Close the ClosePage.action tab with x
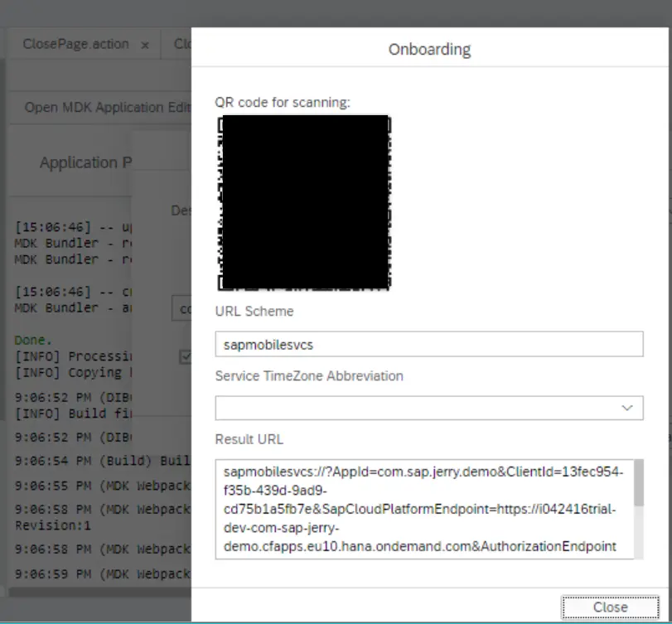The height and width of the screenshot is (624, 672). click(145, 45)
